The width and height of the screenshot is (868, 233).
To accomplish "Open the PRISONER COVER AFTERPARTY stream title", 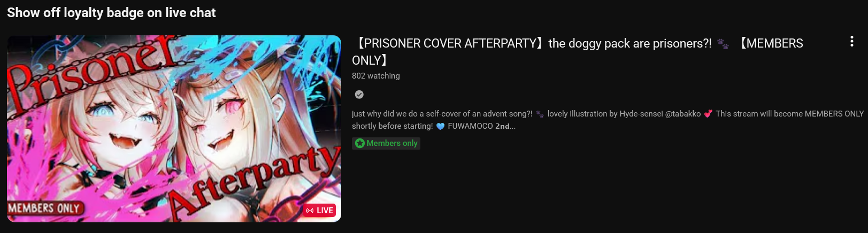I will [x=578, y=52].
